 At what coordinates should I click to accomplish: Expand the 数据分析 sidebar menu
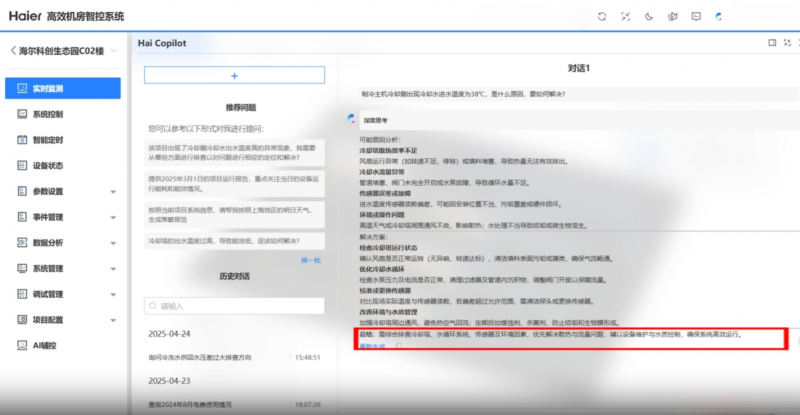60,243
